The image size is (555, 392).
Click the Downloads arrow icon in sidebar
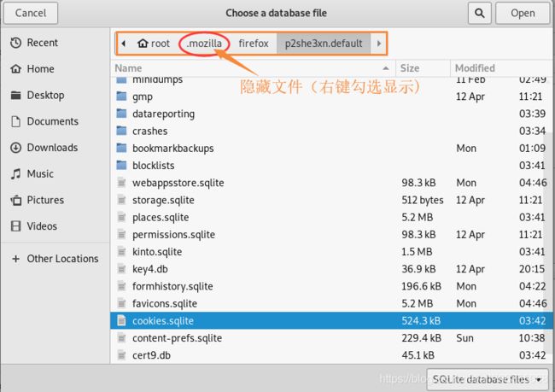(15, 148)
